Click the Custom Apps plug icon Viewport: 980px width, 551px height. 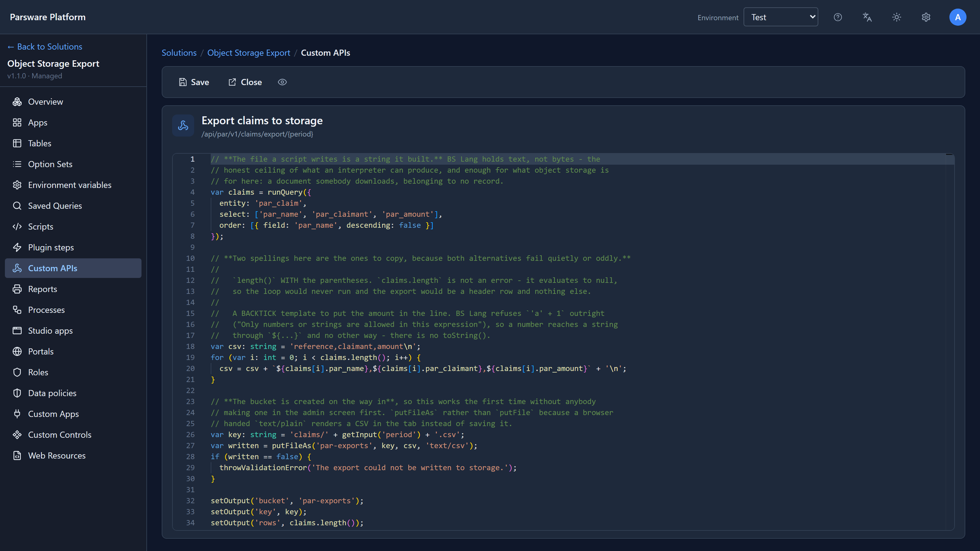(17, 414)
